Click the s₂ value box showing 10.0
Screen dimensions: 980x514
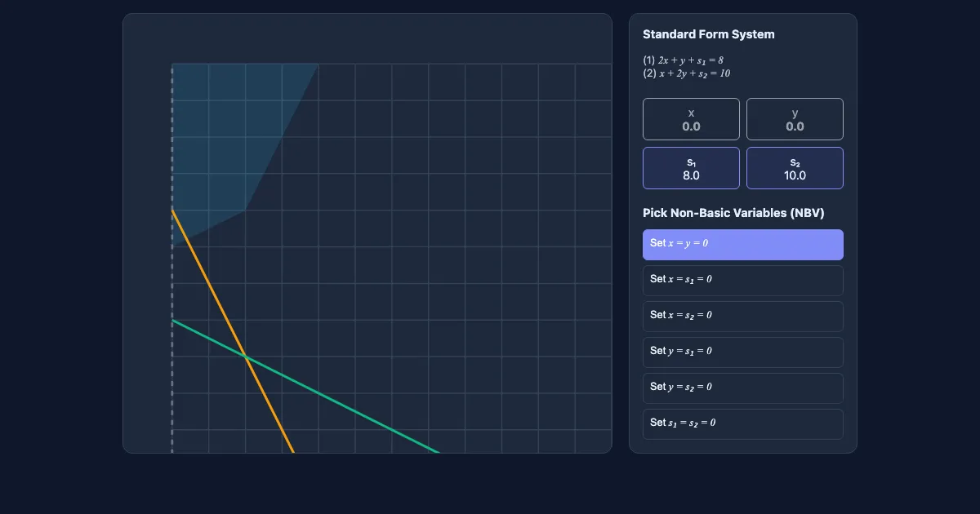coord(795,168)
